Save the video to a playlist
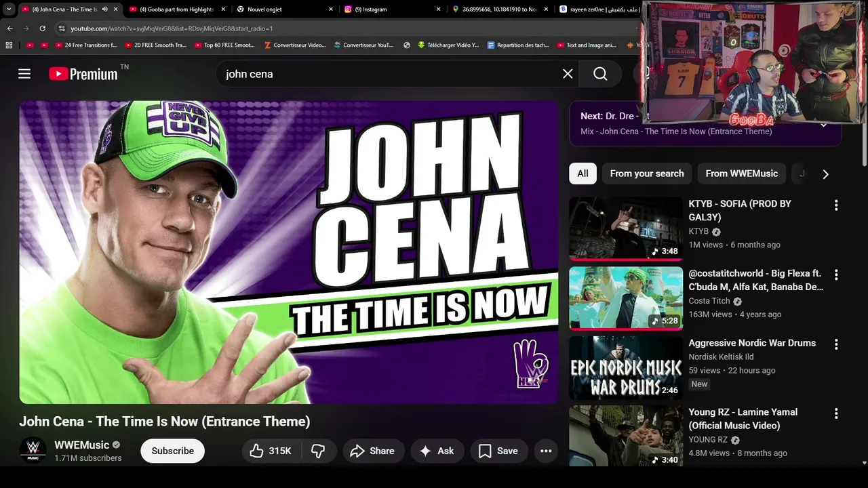Viewport: 868px width, 488px height. 498,451
